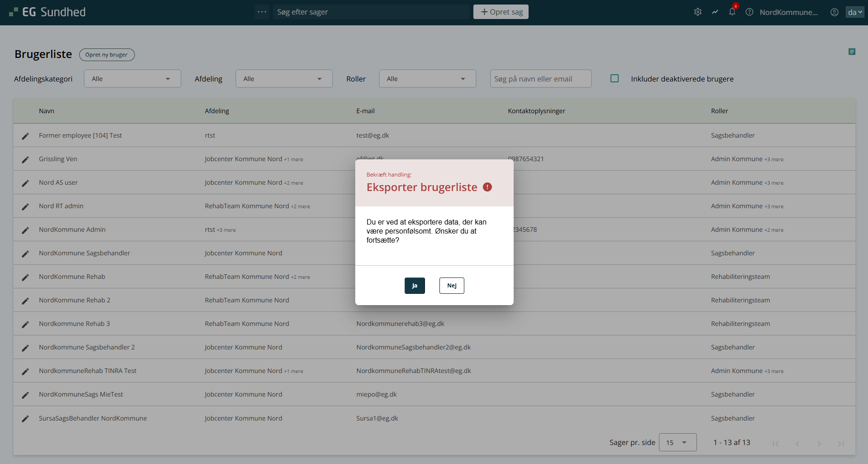Image resolution: width=868 pixels, height=464 pixels.
Task: Go to previous page of results
Action: 797,443
